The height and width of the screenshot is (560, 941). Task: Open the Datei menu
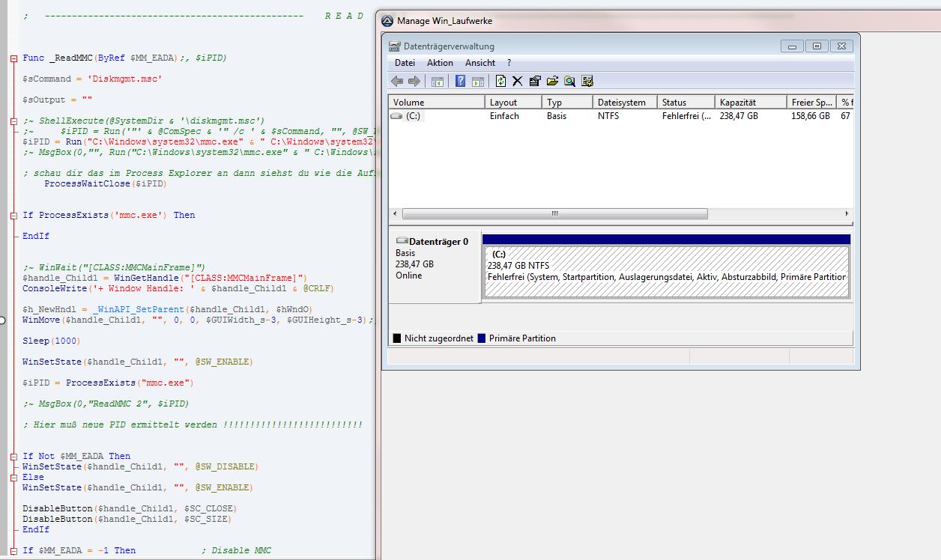405,63
